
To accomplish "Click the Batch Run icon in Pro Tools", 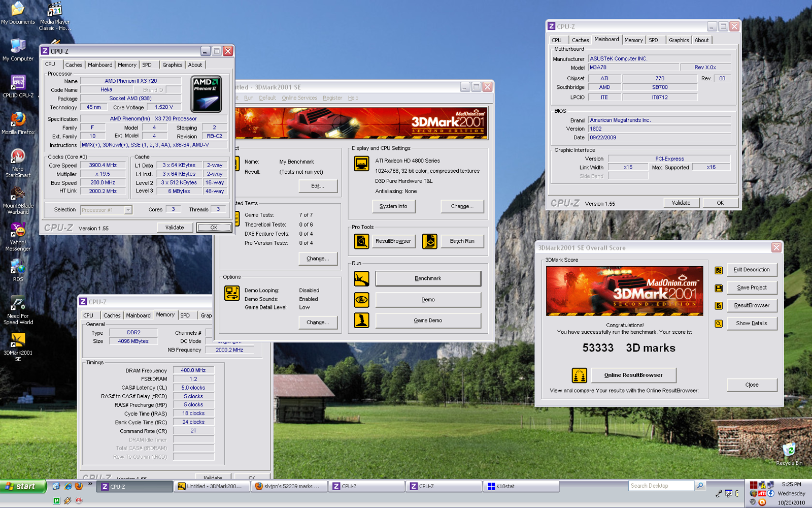I will coord(429,241).
